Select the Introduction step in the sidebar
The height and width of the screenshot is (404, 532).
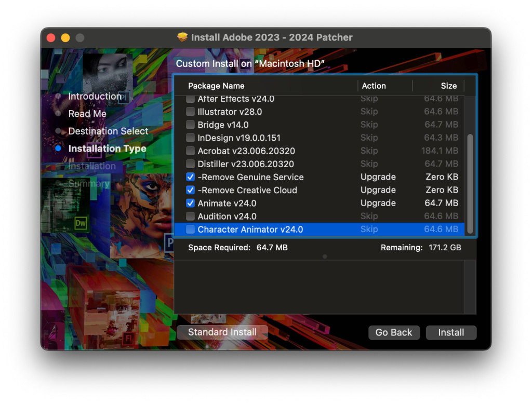(x=95, y=96)
